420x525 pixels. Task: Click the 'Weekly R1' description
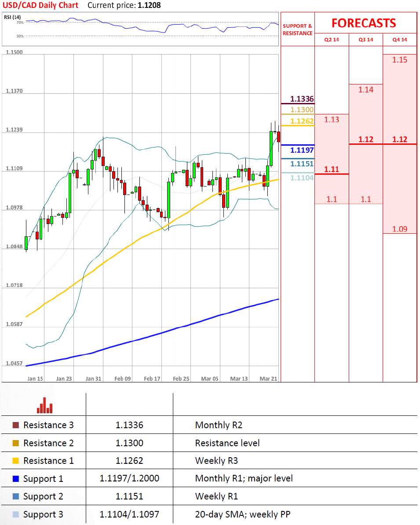pyautogui.click(x=216, y=496)
